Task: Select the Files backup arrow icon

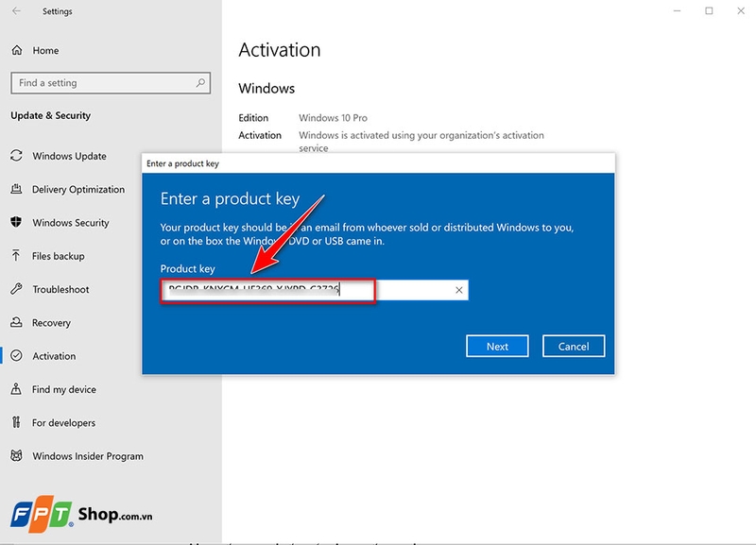Action: pyautogui.click(x=16, y=255)
